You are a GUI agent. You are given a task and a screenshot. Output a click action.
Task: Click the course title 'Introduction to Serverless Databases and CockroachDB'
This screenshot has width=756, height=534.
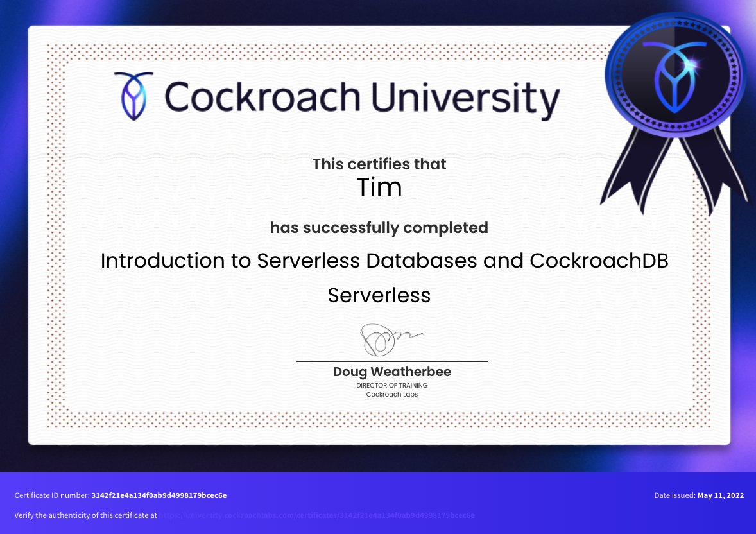384,261
